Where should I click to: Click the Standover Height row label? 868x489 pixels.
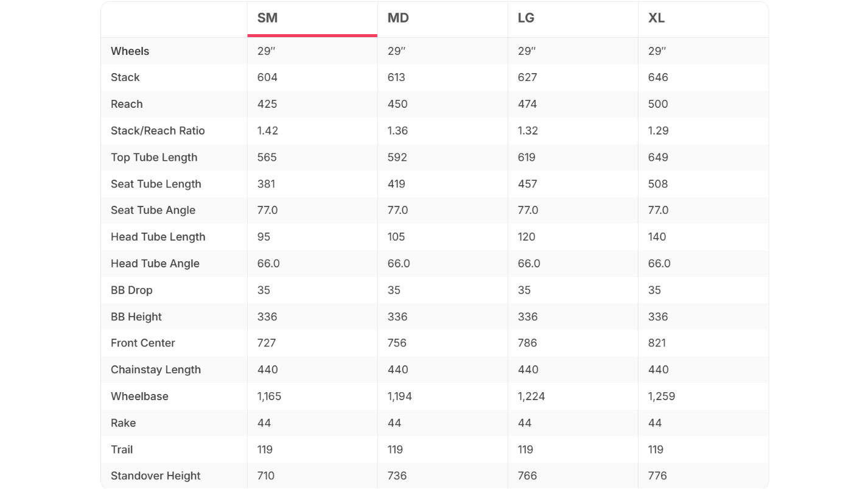pyautogui.click(x=155, y=476)
